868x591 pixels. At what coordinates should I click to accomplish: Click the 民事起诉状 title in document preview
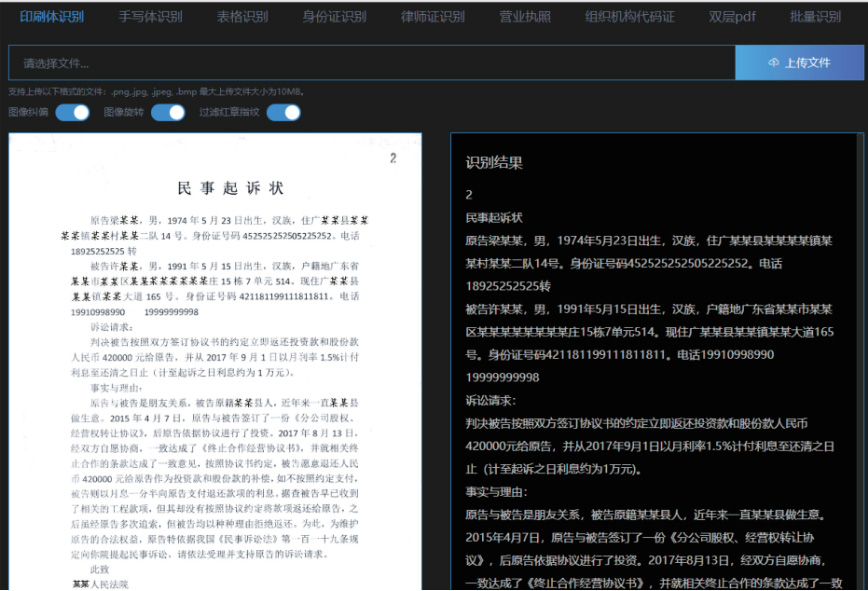pos(230,188)
